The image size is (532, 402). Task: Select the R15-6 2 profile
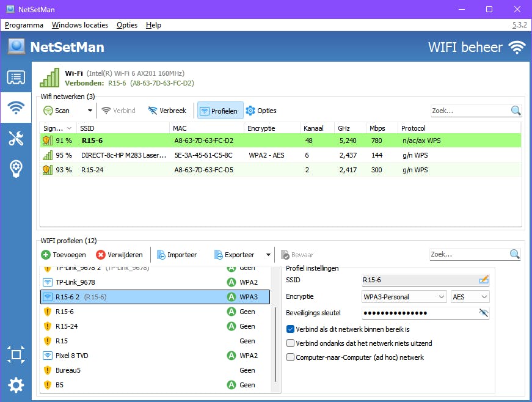coord(155,297)
